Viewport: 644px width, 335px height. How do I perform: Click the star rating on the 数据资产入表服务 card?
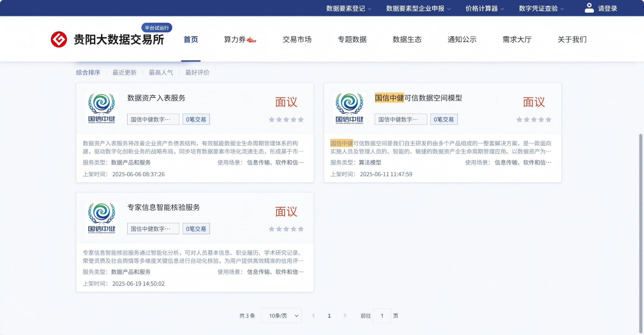(286, 120)
